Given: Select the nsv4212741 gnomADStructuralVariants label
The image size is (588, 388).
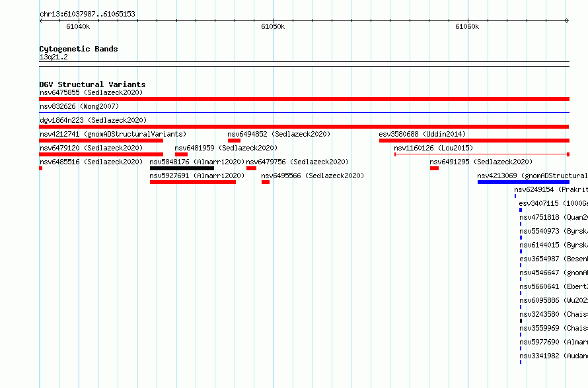Looking at the screenshot, I should click(x=113, y=134).
